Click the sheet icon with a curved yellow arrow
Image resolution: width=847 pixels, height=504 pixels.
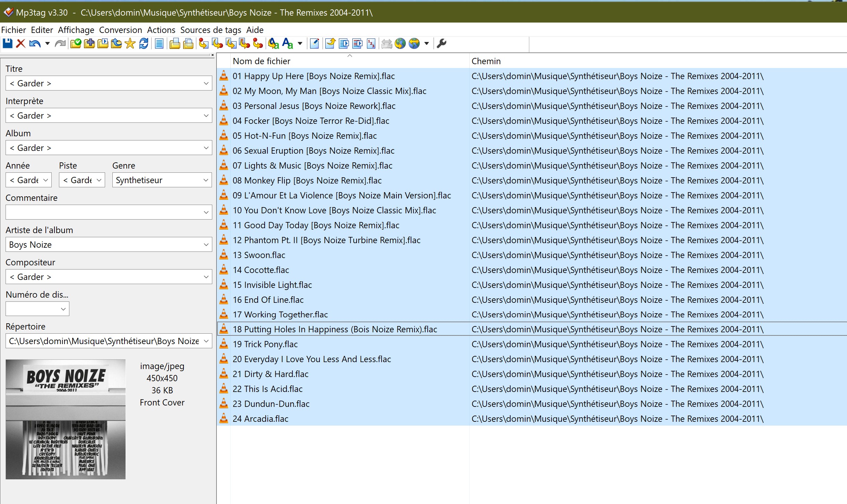(330, 43)
